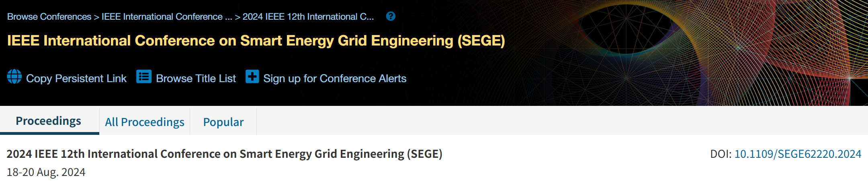Click the list icon beside Browse Title List

(x=144, y=76)
